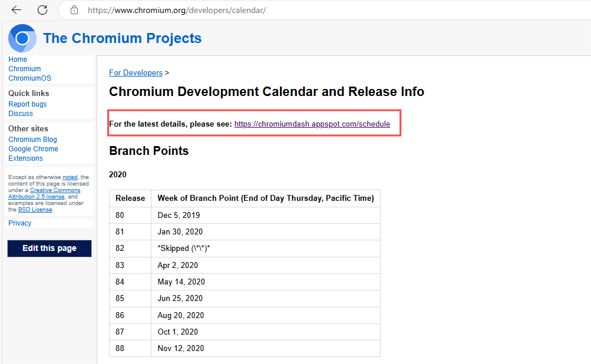
Task: Click the 'Quick links' sidebar heading
Action: click(29, 93)
